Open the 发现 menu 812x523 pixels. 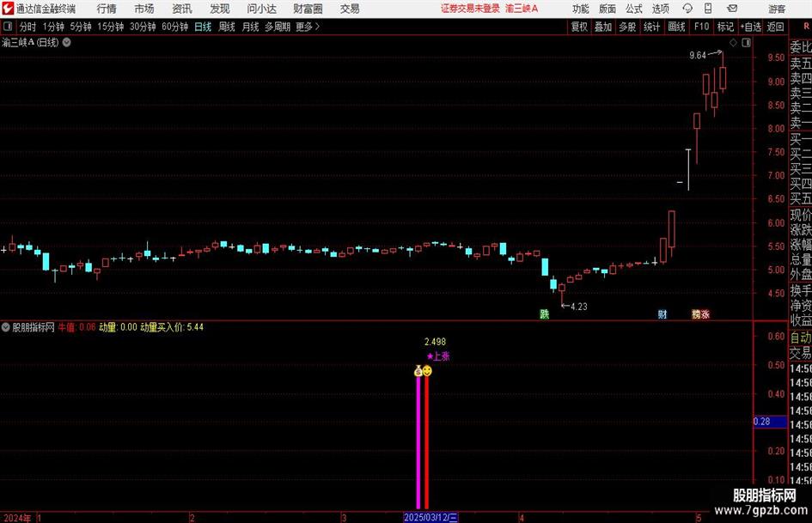[x=220, y=9]
